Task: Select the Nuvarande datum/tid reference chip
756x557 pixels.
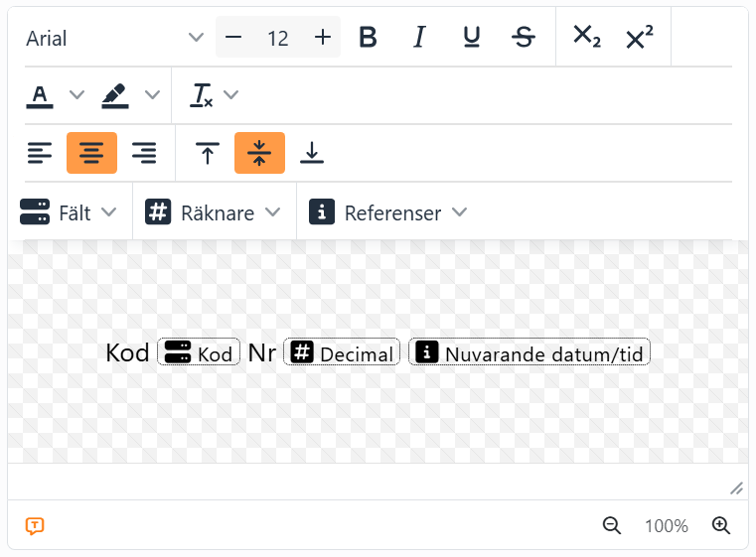Action: pyautogui.click(x=529, y=352)
